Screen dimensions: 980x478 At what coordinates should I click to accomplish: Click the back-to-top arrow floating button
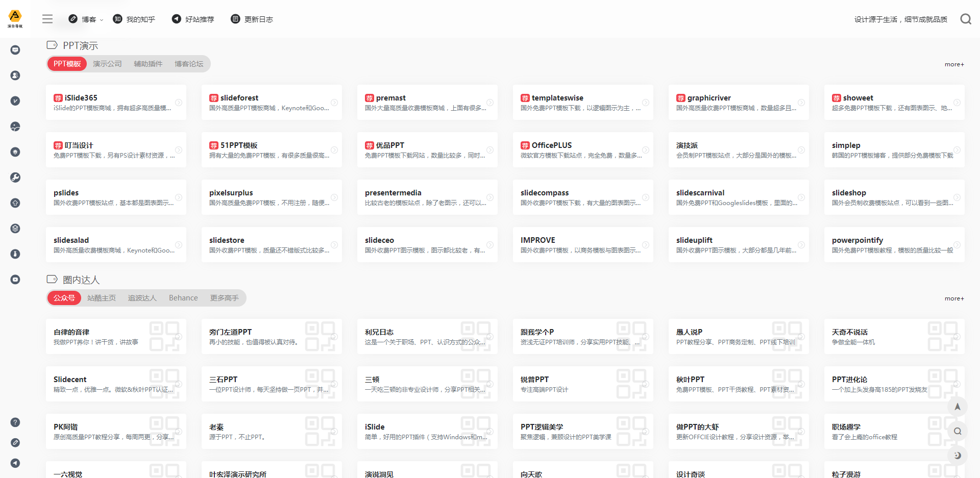pos(958,407)
